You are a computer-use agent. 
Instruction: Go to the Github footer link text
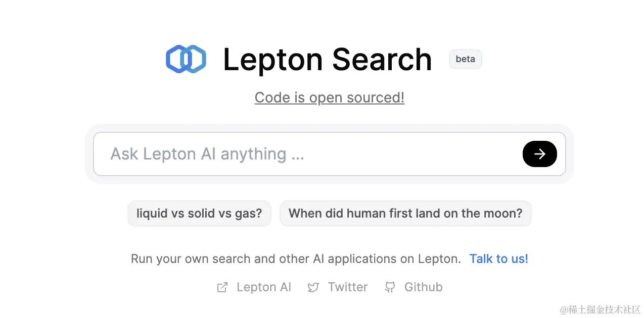[424, 287]
